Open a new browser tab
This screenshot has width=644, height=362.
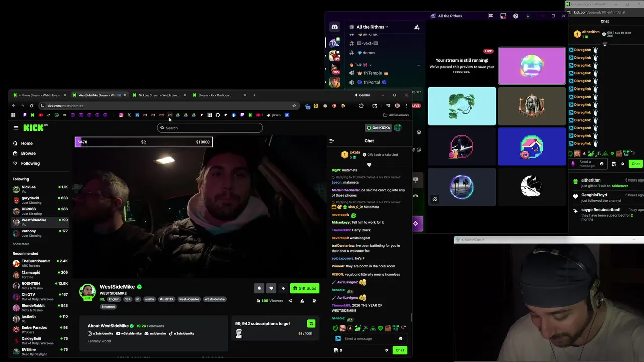point(254,95)
